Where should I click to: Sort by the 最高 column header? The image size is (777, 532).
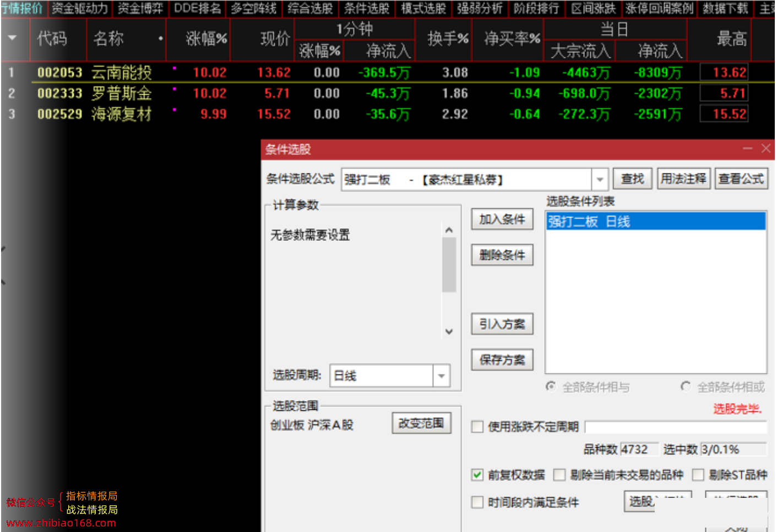tap(731, 39)
